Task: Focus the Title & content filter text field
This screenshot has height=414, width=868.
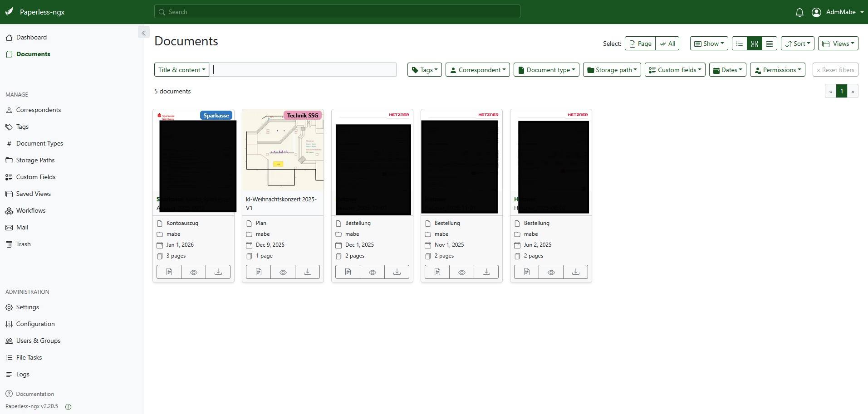Action: pyautogui.click(x=303, y=70)
